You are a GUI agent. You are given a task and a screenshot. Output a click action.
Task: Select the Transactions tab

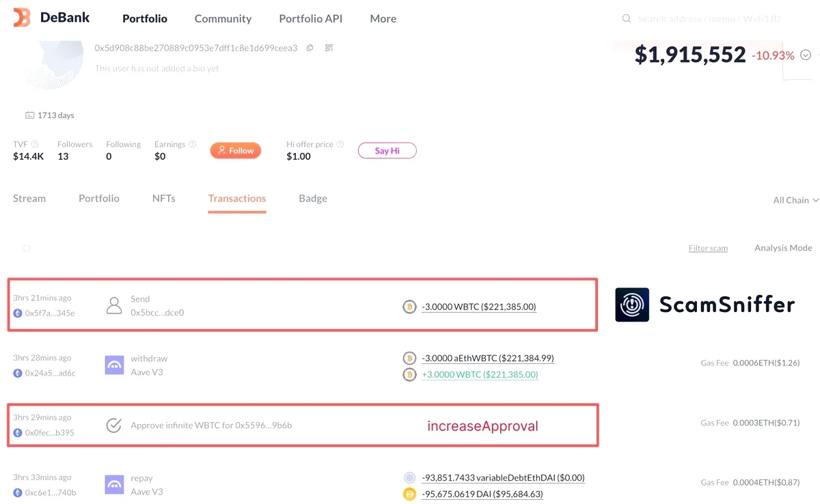(237, 198)
